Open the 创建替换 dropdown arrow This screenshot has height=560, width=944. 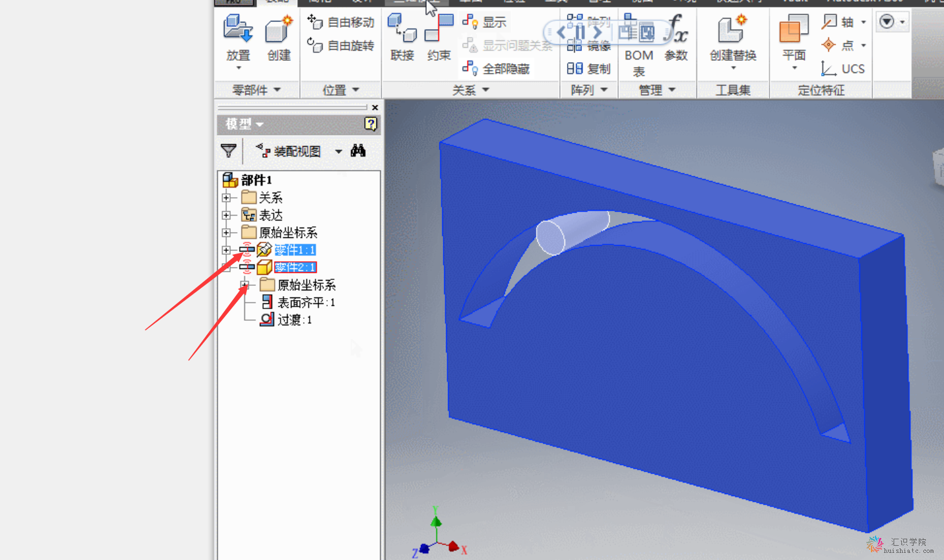(733, 68)
